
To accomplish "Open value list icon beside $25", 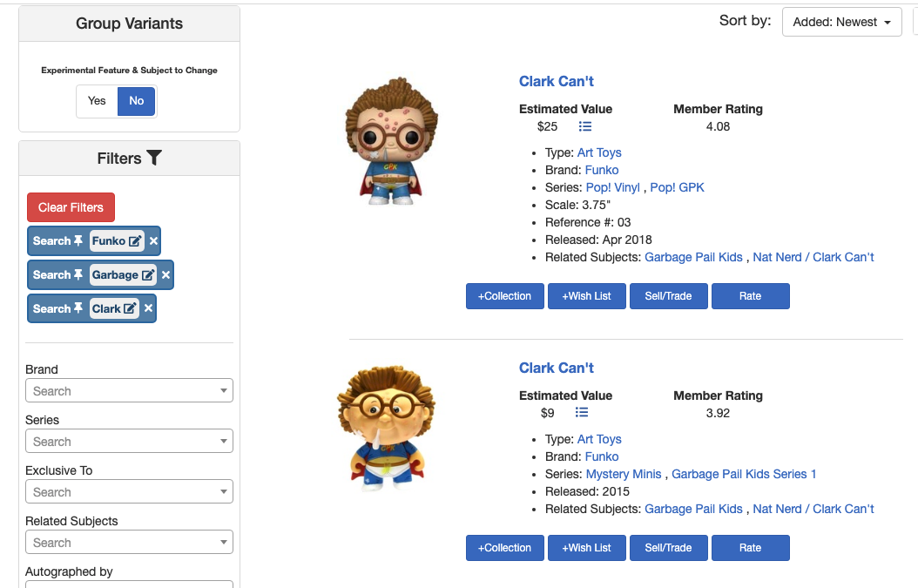I will pyautogui.click(x=585, y=126).
